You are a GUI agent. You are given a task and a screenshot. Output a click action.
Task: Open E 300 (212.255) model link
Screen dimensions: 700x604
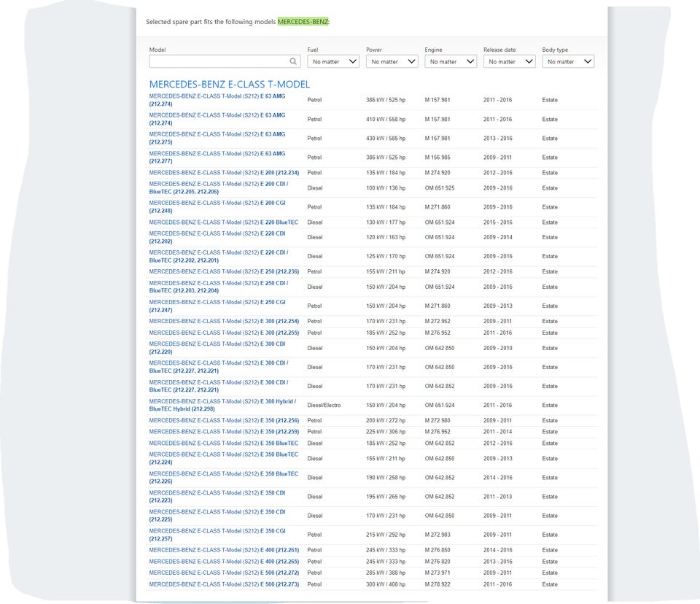pos(224,333)
